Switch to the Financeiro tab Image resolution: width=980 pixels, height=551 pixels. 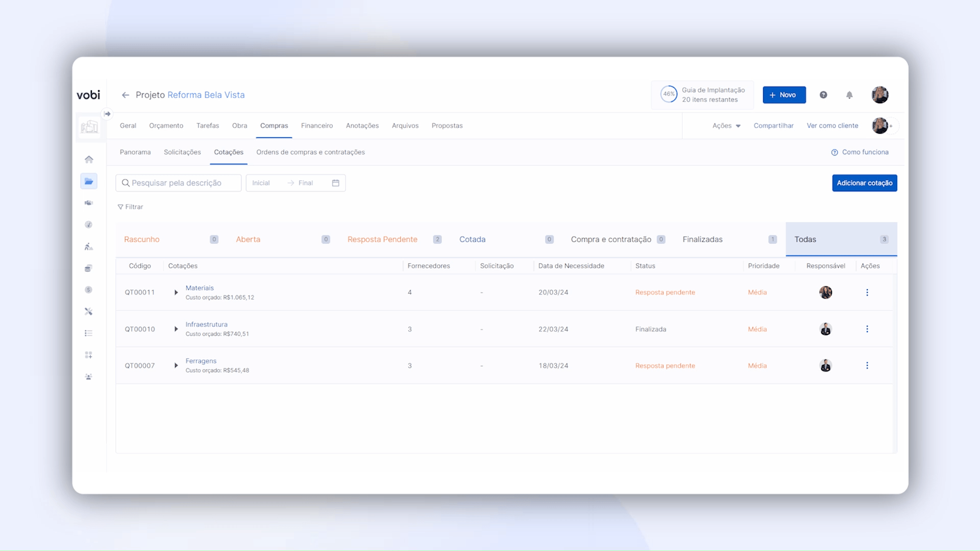[316, 126]
